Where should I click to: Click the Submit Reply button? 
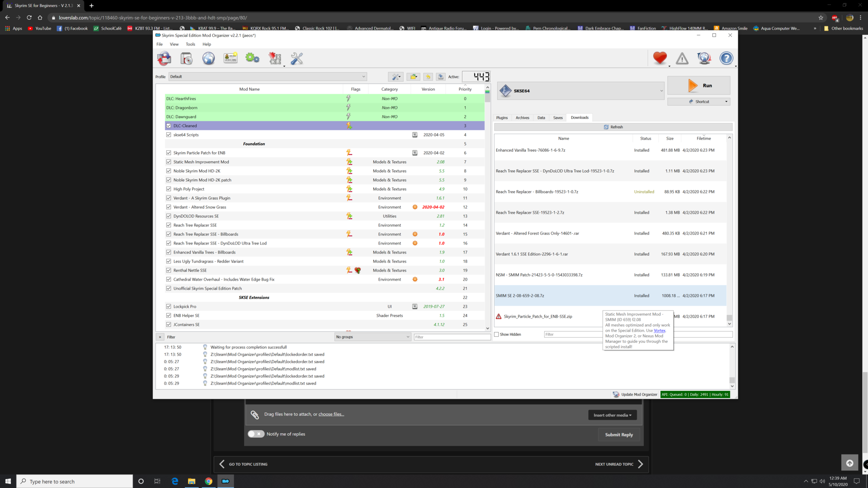[x=619, y=435]
